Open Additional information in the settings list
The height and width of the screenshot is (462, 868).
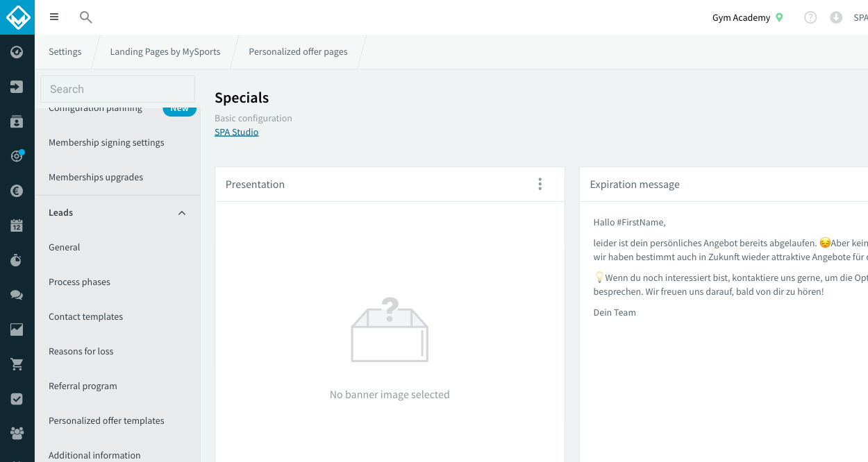(94, 455)
